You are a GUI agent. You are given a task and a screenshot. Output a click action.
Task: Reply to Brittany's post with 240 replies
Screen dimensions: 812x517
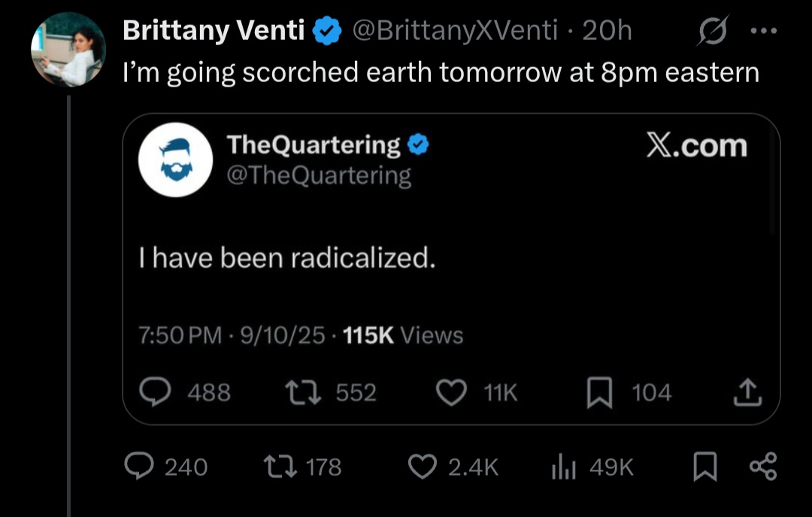[x=138, y=467]
